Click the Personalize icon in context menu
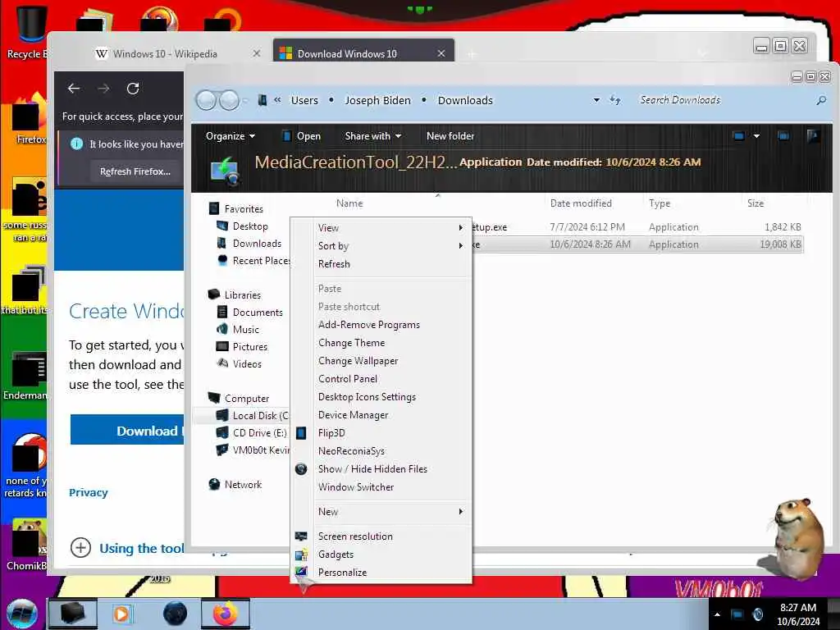Screen dimensions: 840x630 (x=301, y=572)
